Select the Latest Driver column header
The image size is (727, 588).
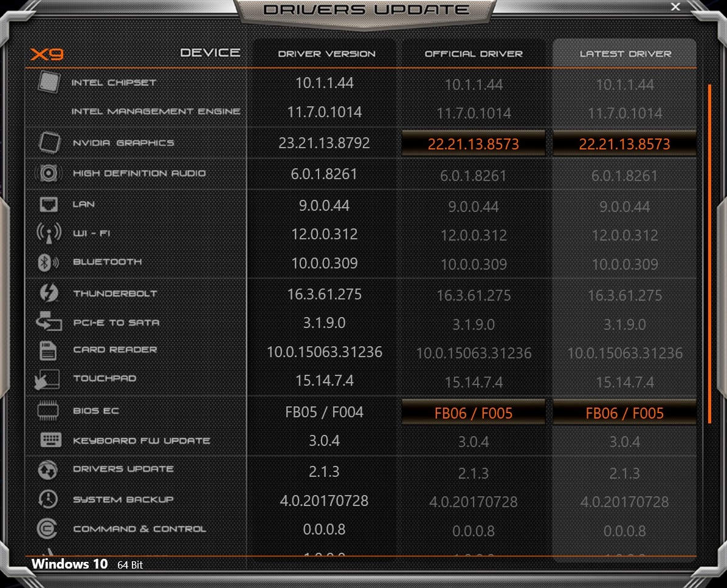click(625, 53)
